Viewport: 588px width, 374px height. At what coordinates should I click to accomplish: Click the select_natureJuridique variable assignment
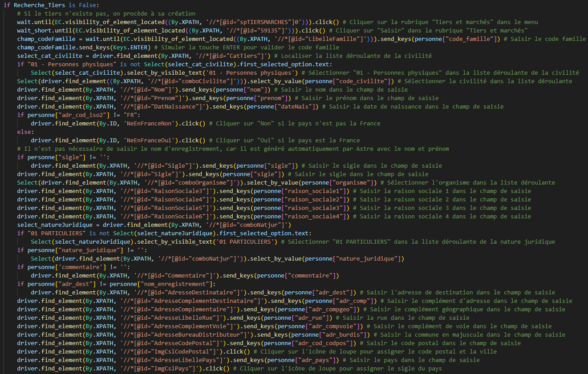[55, 225]
